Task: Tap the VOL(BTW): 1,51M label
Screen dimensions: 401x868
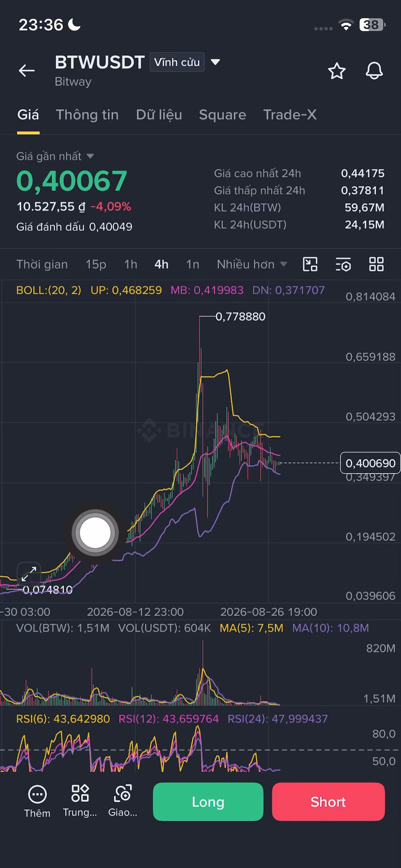Action: point(63,628)
